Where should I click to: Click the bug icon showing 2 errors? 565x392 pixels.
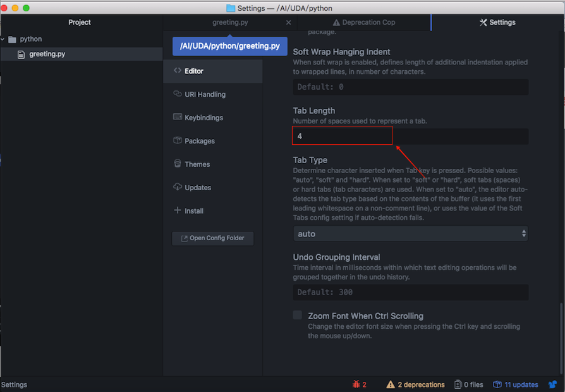coord(356,384)
